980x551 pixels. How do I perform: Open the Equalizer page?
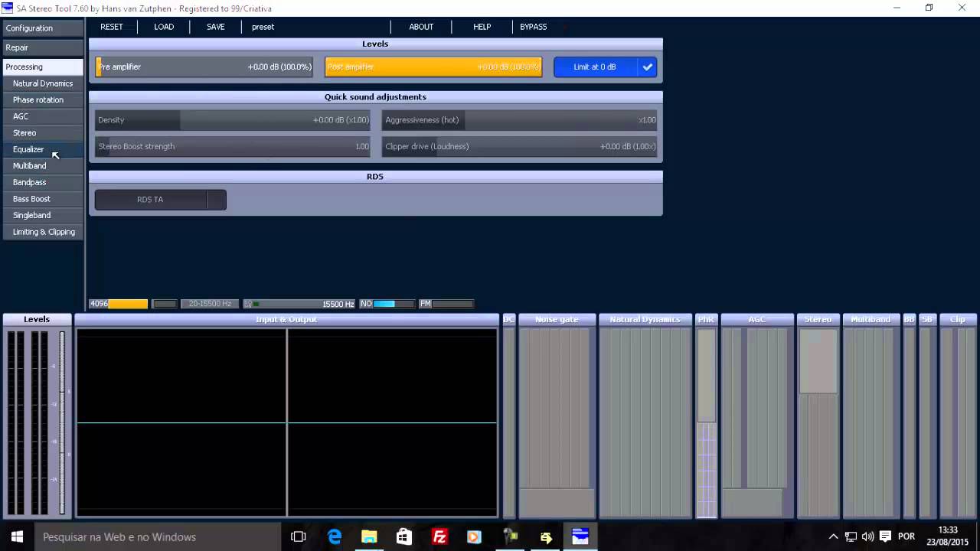click(43, 149)
